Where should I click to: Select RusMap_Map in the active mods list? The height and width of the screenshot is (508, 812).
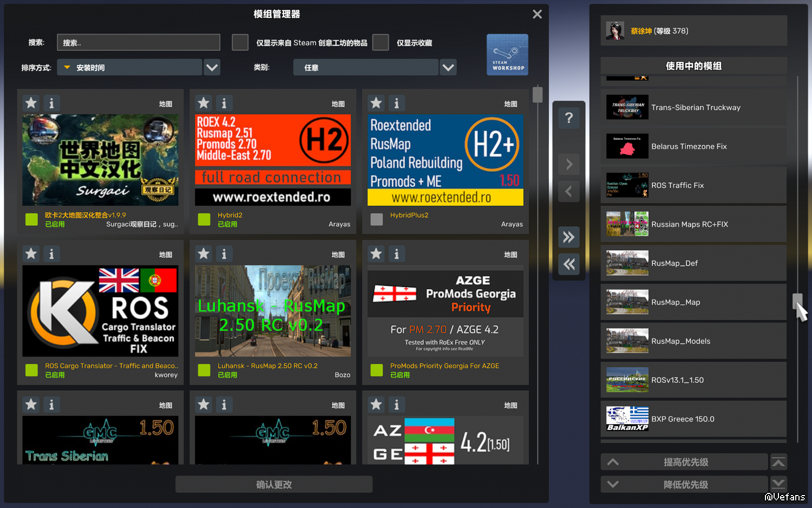tap(693, 302)
